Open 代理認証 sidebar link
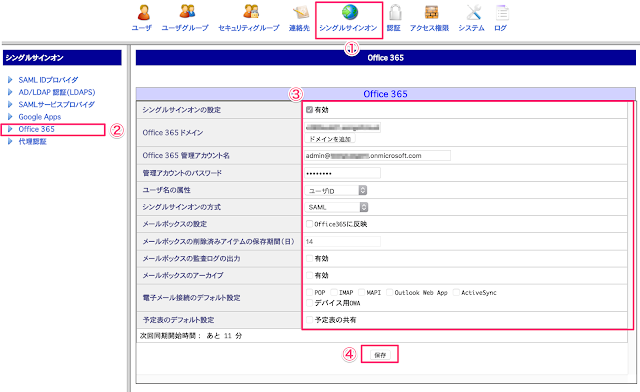Image resolution: width=640 pixels, height=392 pixels. [33, 141]
